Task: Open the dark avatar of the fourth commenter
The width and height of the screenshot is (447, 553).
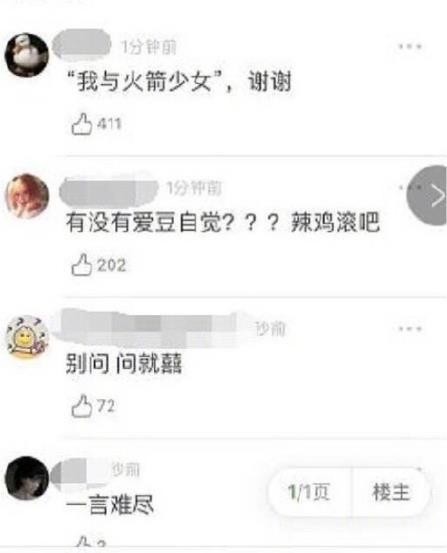Action: [x=27, y=478]
